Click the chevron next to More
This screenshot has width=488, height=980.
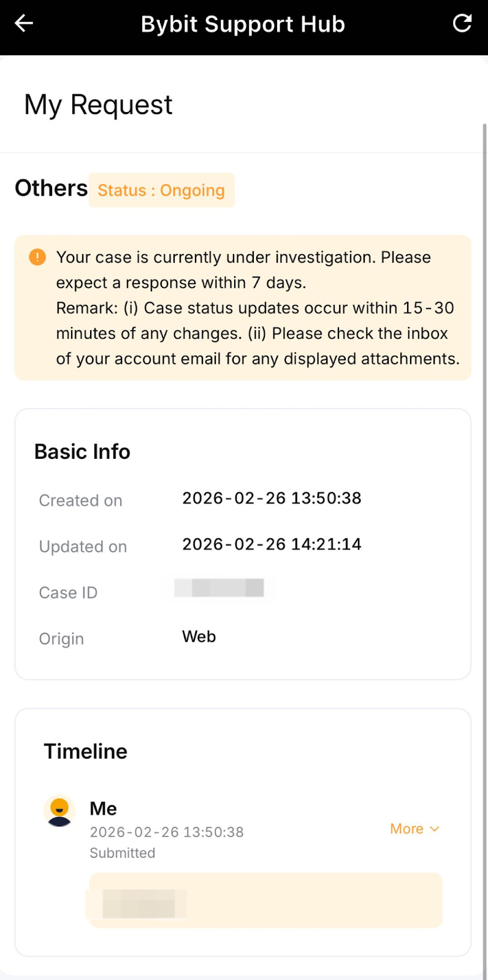coord(435,829)
